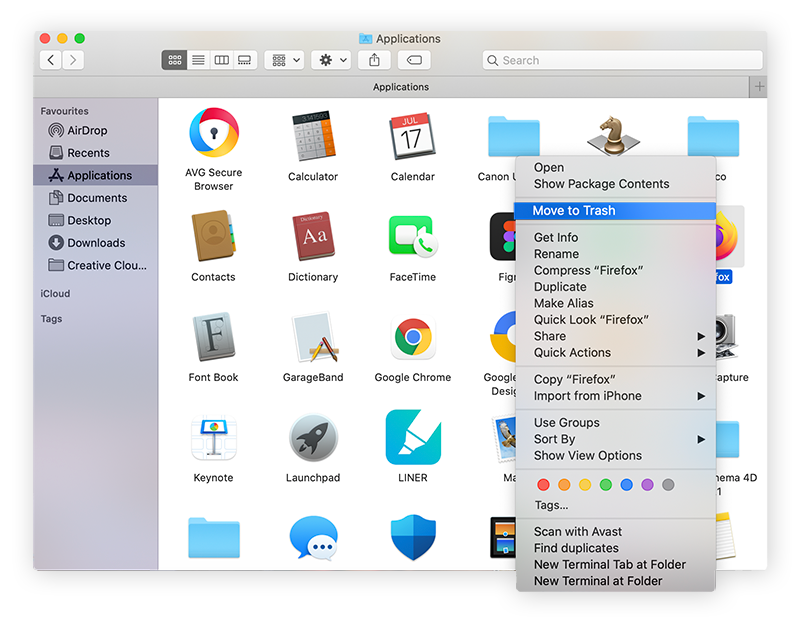
Task: Choose Get Info
Action: pyautogui.click(x=615, y=237)
